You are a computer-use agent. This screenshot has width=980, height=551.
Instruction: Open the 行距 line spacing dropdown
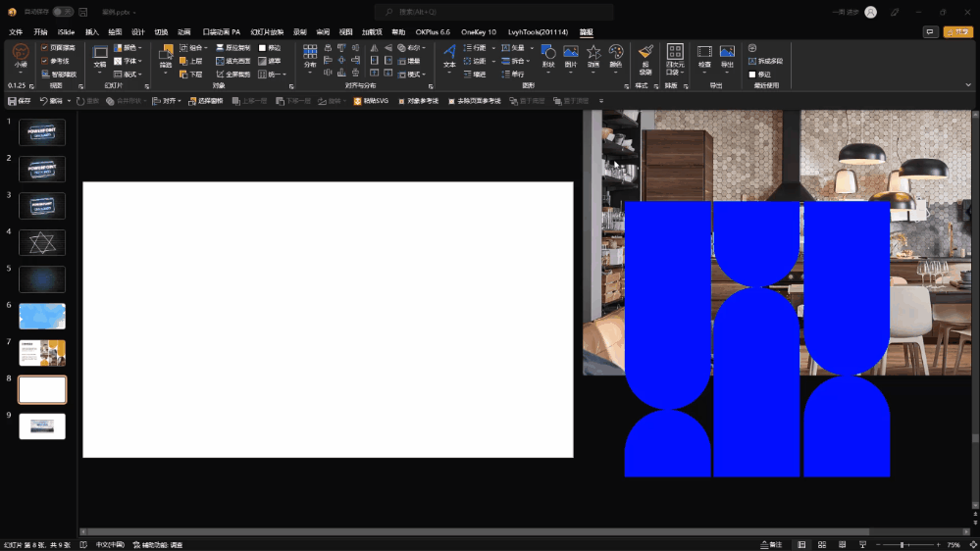click(480, 47)
